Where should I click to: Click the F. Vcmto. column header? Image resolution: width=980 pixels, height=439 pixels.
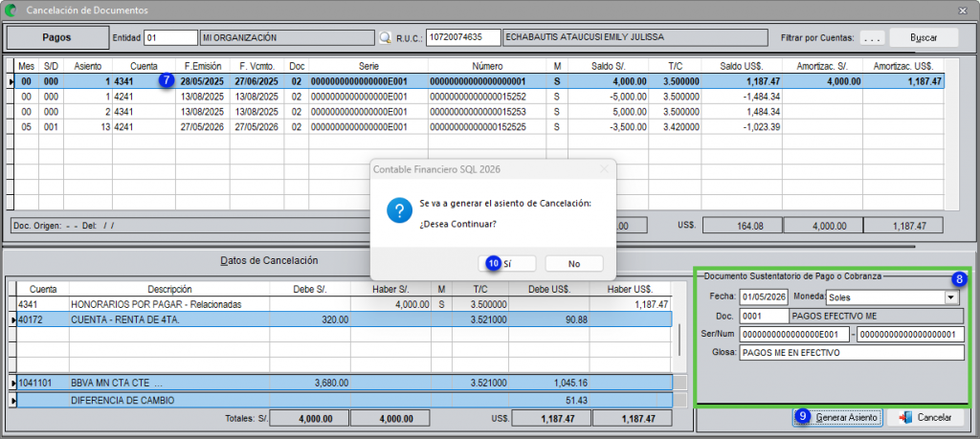click(x=256, y=66)
